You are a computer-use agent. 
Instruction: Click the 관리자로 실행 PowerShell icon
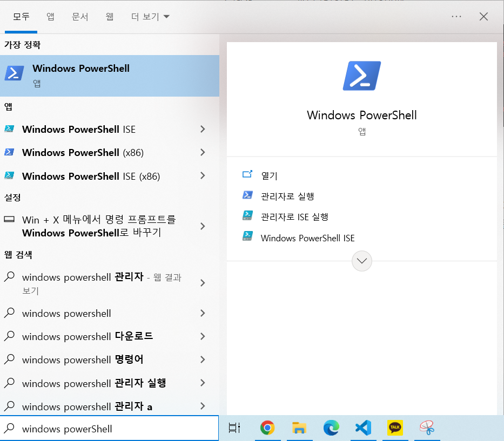click(247, 195)
